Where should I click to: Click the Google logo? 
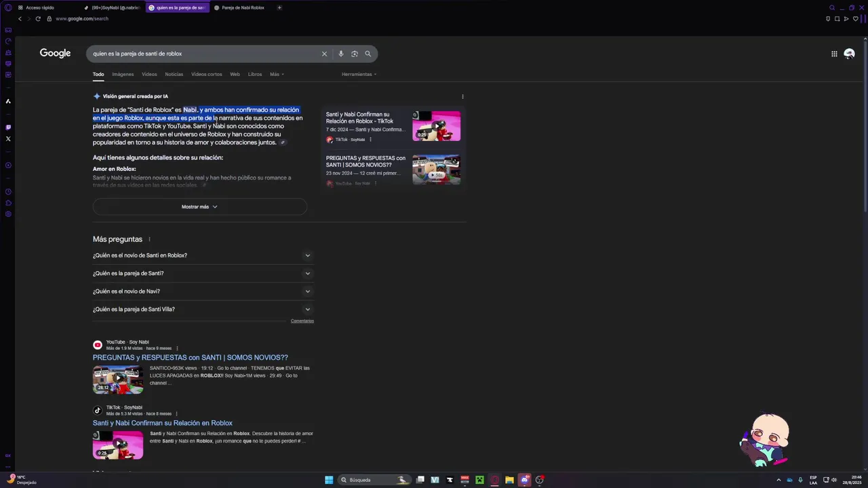pos(55,54)
